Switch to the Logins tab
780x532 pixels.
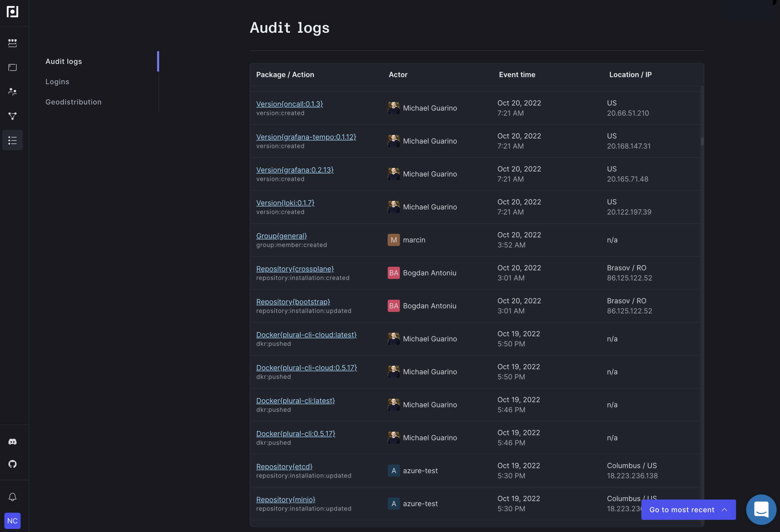click(x=57, y=82)
